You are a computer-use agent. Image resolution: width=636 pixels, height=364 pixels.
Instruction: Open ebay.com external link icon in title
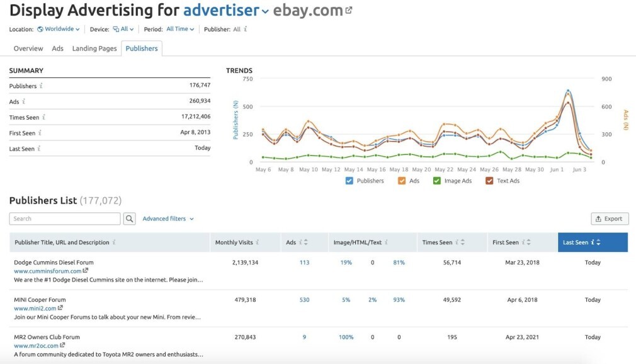348,10
